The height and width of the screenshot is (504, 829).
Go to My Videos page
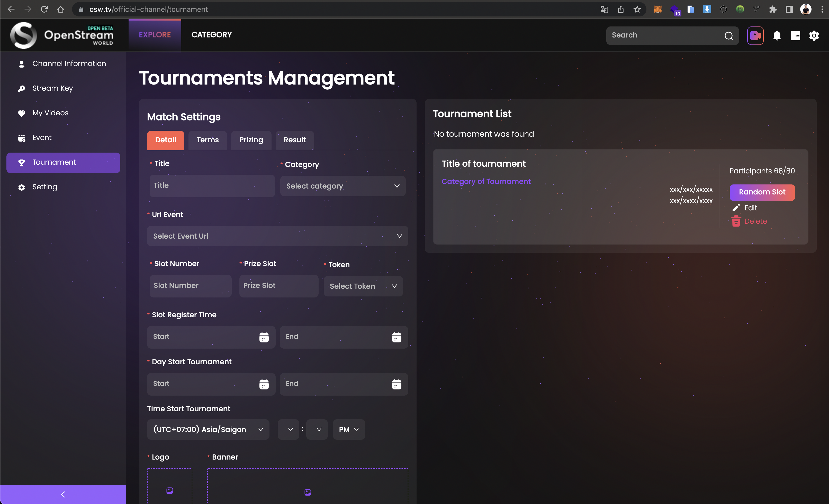click(x=50, y=113)
